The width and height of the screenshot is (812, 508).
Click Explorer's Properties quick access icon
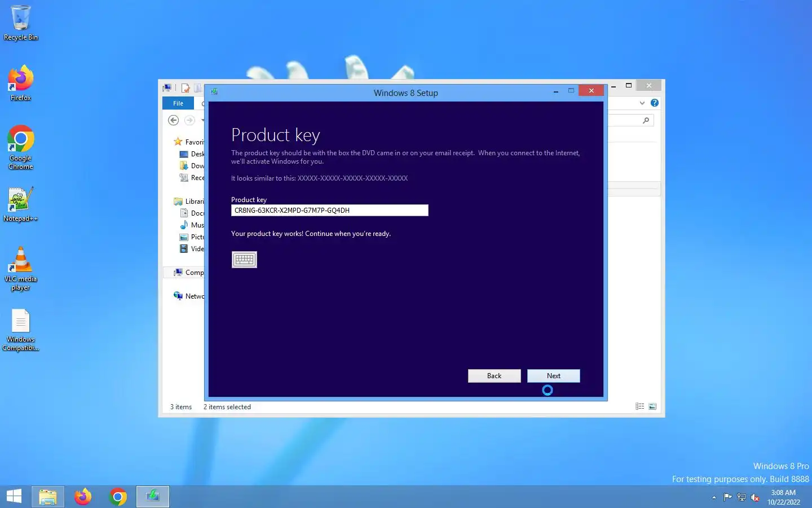click(x=185, y=88)
